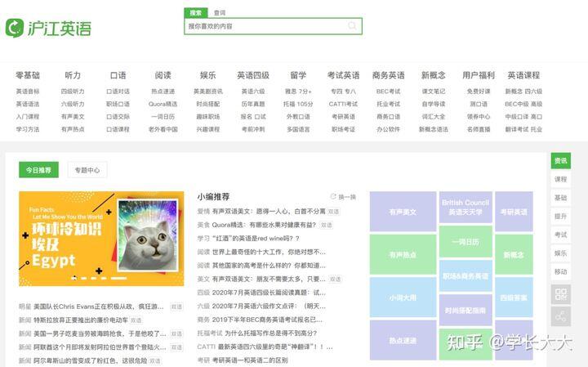Open the 商务英语 menu heading
Image resolution: width=588 pixels, height=367 pixels.
click(x=389, y=75)
